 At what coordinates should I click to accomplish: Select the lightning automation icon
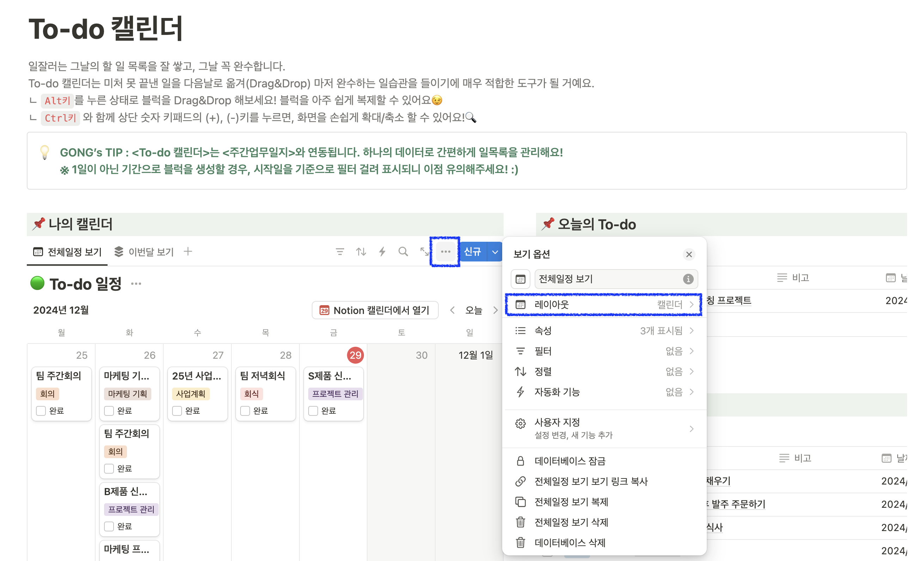click(x=382, y=252)
